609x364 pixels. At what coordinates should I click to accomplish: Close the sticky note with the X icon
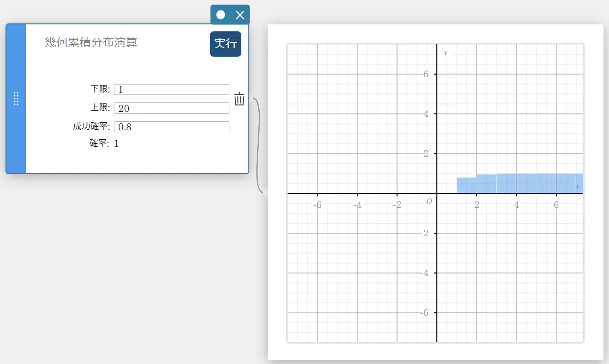tap(240, 15)
